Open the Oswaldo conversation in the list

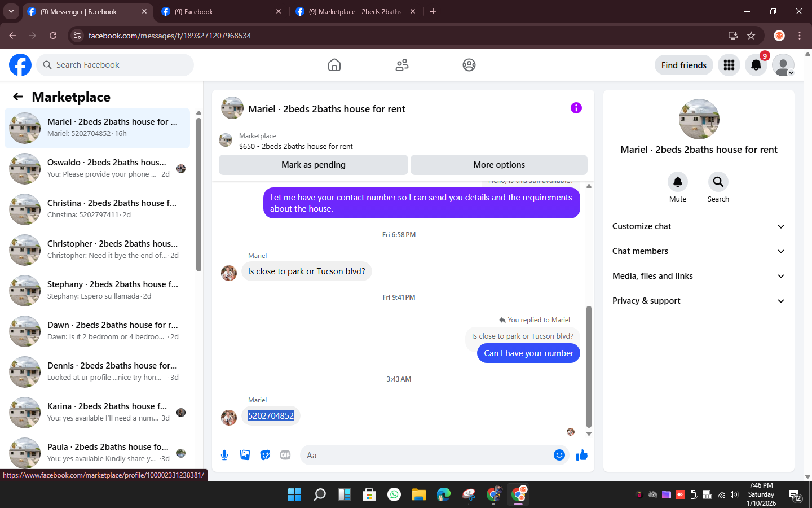pyautogui.click(x=97, y=169)
